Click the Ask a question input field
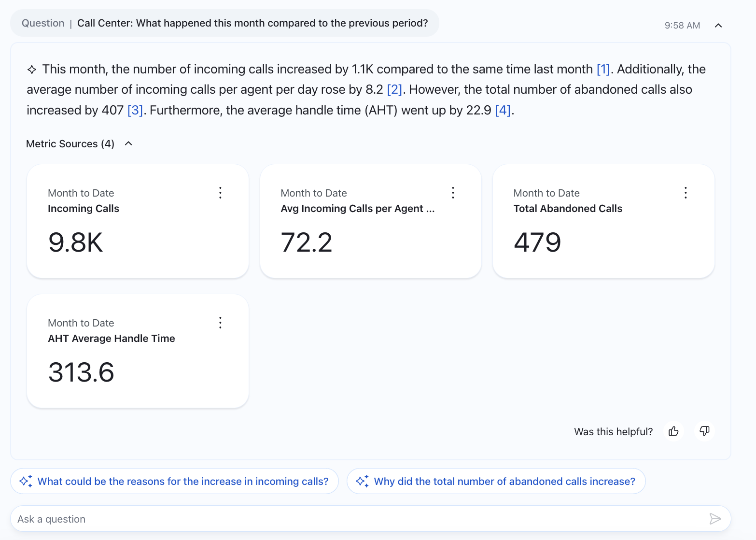 tap(357, 519)
